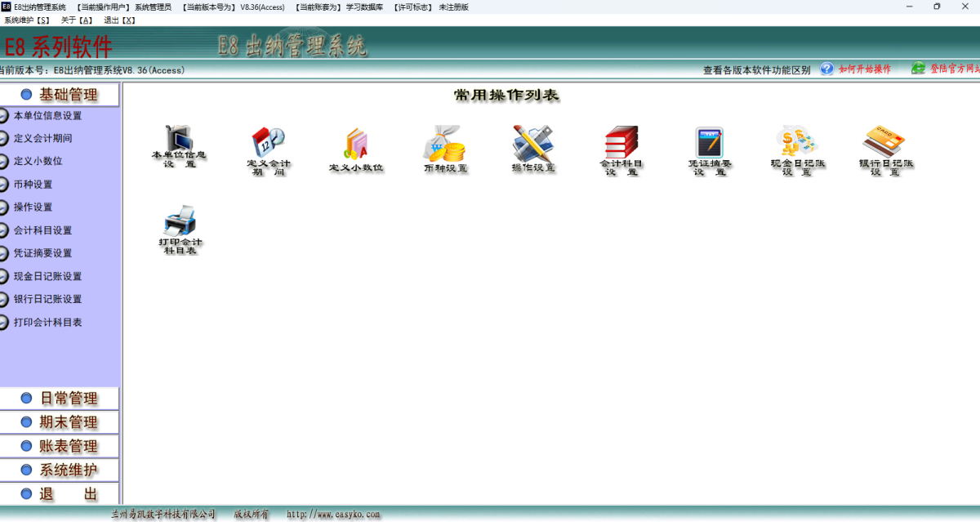
Task: Click 登陆官方网站 at top right
Action: (947, 69)
